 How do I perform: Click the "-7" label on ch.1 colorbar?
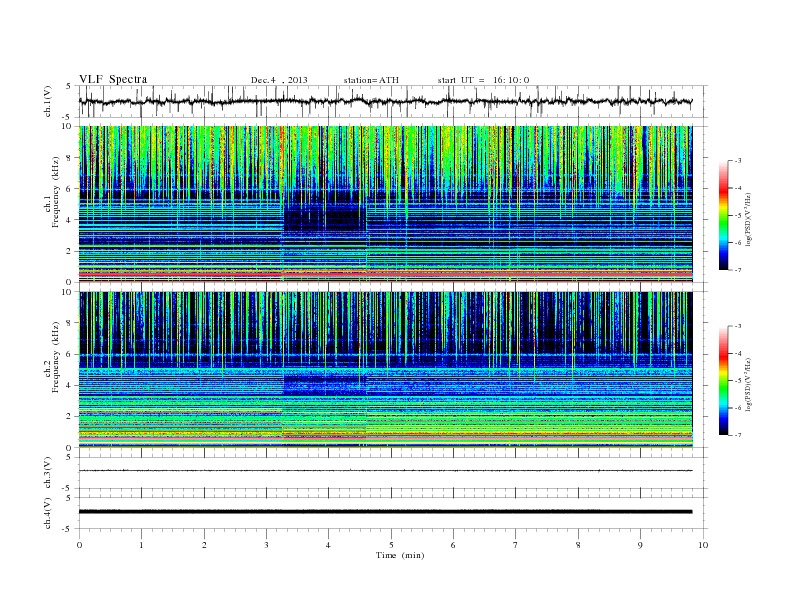point(738,270)
